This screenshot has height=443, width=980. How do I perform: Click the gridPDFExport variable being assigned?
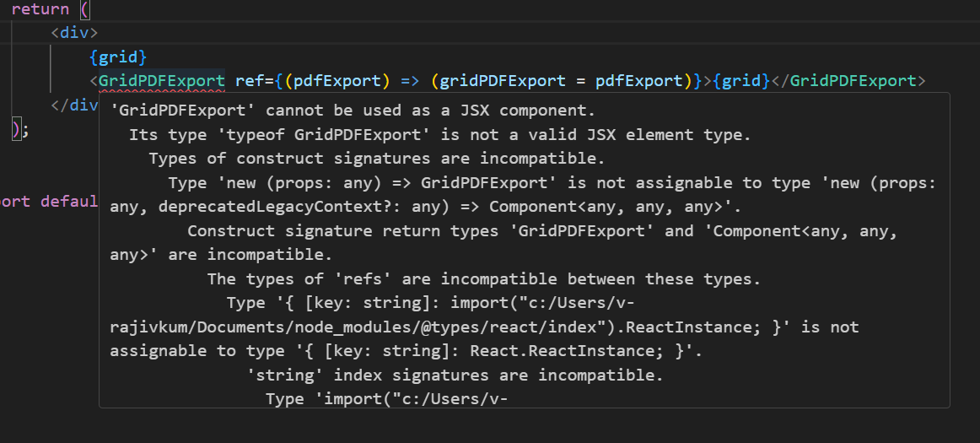[x=503, y=81]
